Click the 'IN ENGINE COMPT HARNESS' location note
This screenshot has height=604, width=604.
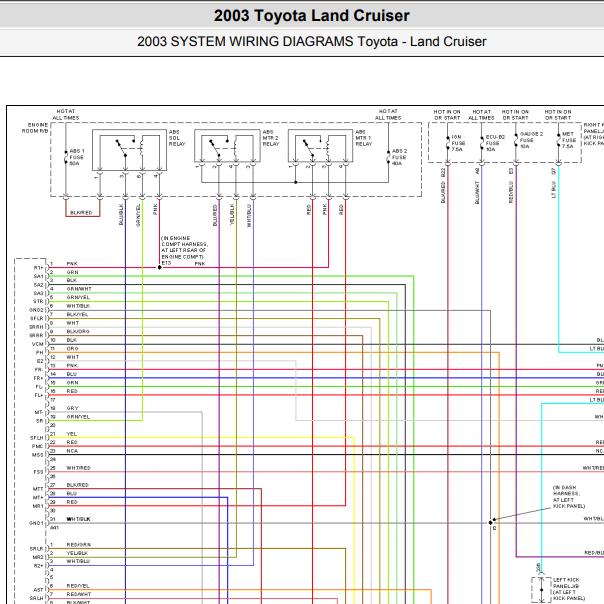click(185, 247)
